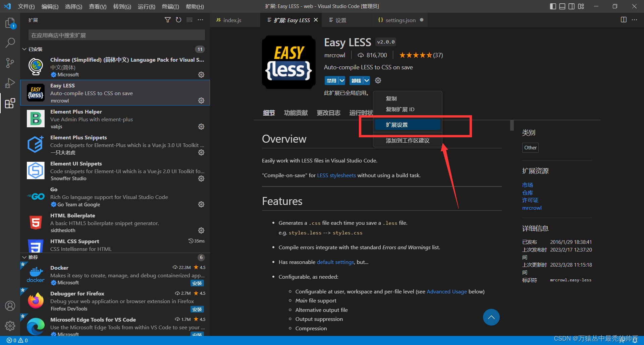Viewport: 644px width, 345px height.
Task: Open the extensions filter icon
Action: tap(168, 20)
